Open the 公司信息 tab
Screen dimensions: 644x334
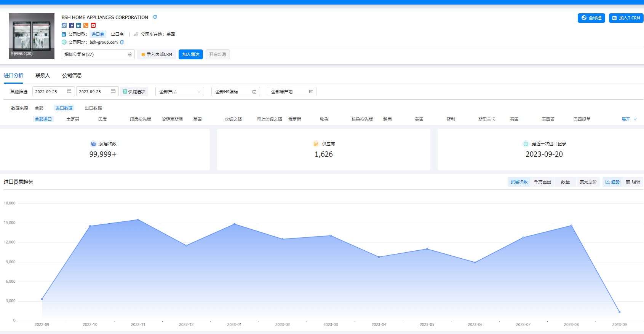pos(72,75)
